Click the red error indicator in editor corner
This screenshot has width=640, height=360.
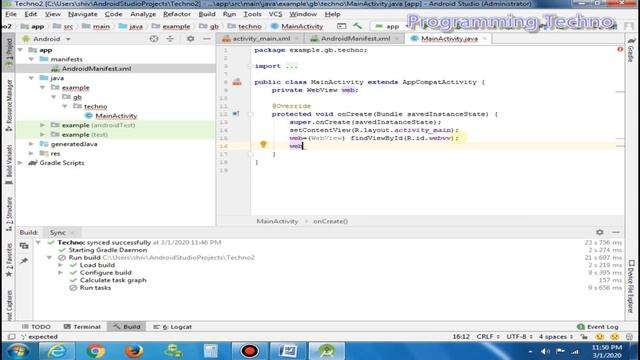pyautogui.click(x=620, y=49)
